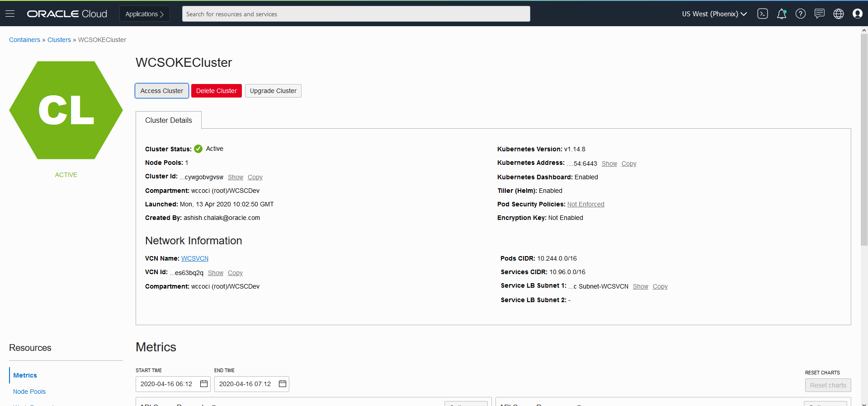Open the end time calendar icon
868x406 pixels.
coord(283,384)
